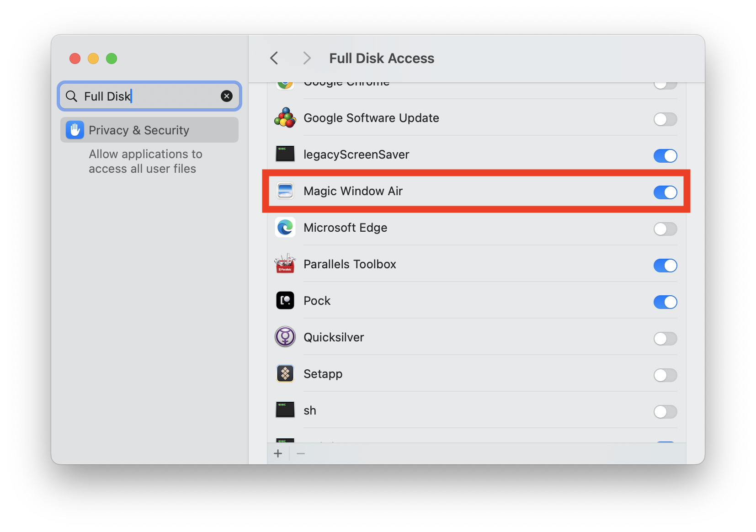
Task: Turn off Magic Window Air toggle
Action: coord(665,192)
